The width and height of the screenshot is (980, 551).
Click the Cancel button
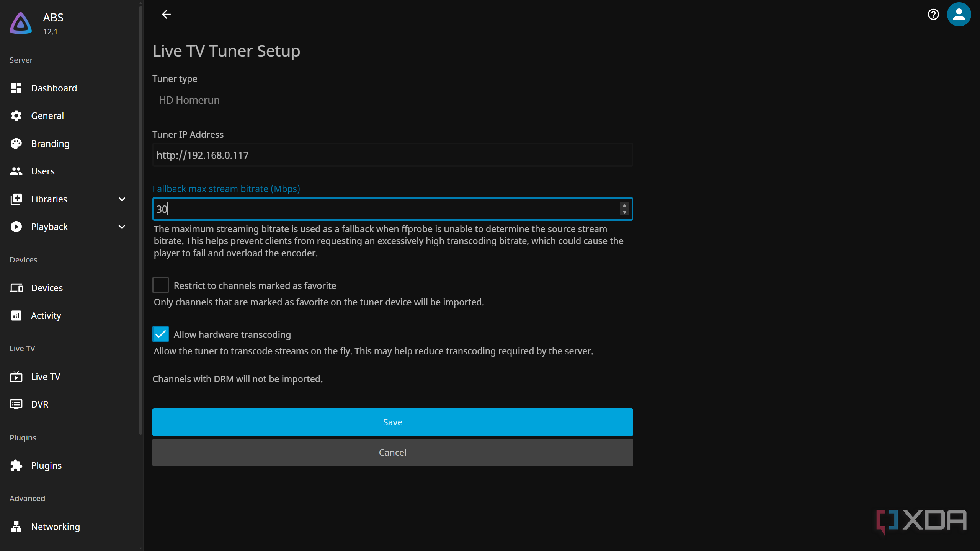tap(392, 452)
